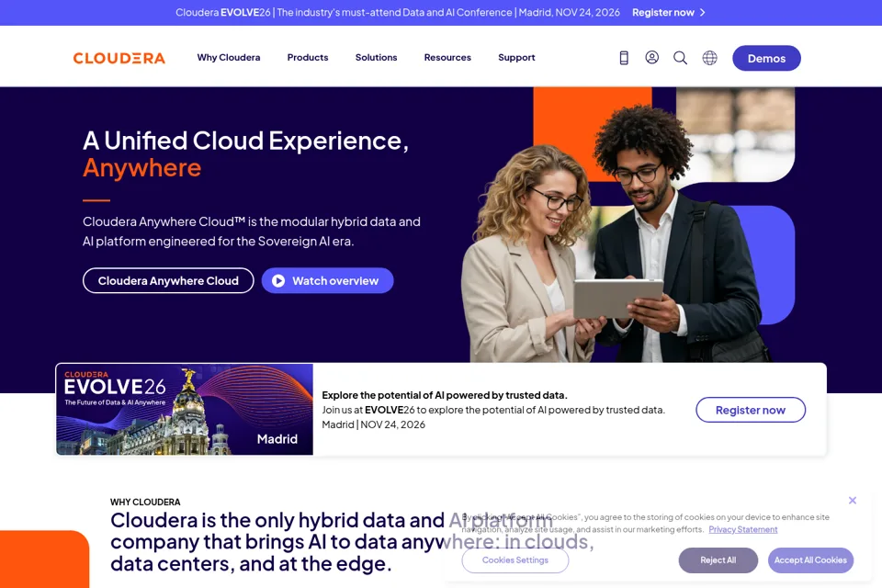The width and height of the screenshot is (882, 588).
Task: Open the phone contact icon
Action: (x=624, y=57)
